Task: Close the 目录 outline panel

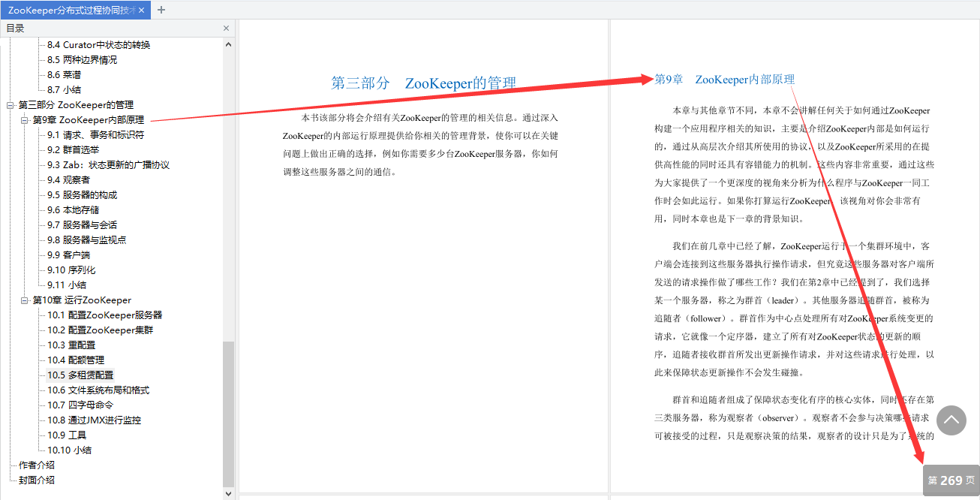Action: pyautogui.click(x=227, y=29)
